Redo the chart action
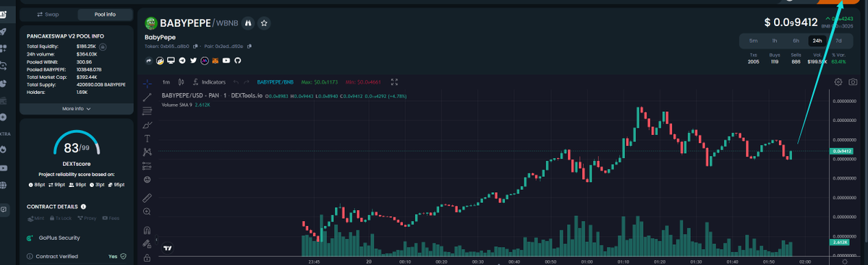Screen dimensions: 868x265 [246, 82]
